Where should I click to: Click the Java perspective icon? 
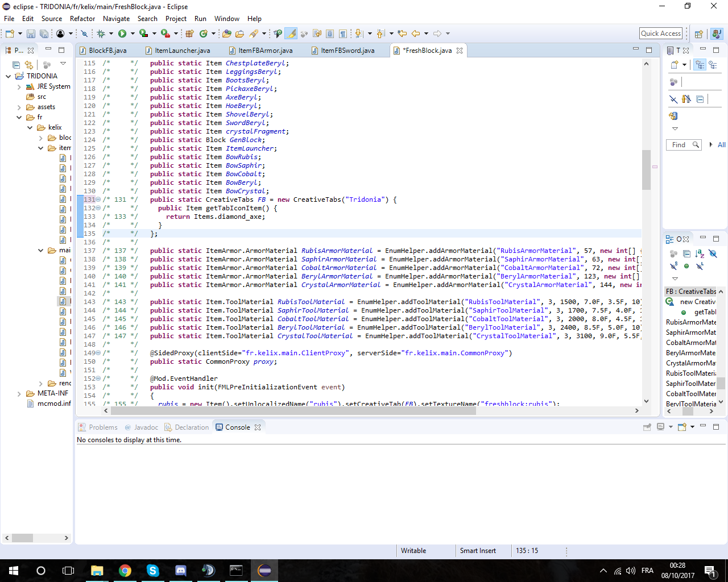717,34
